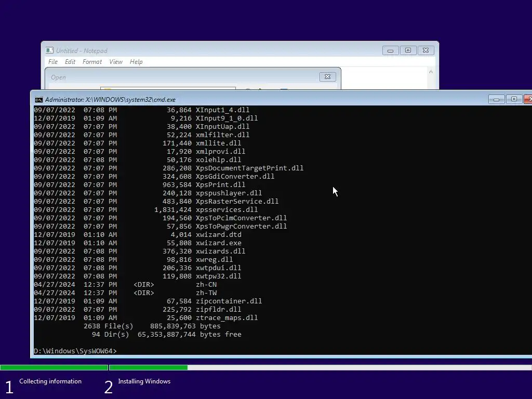Click the xwtpdui.dll entry
This screenshot has width=532, height=399.
point(218,268)
